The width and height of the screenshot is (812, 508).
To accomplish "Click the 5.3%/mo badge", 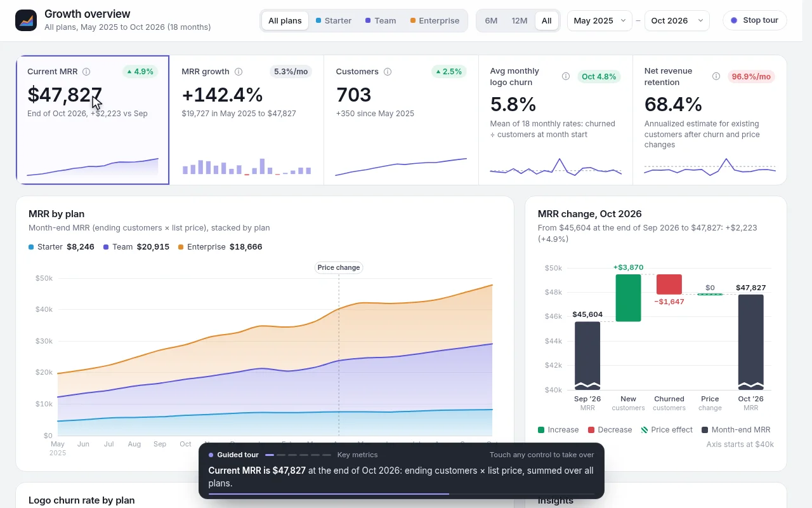I will (291, 72).
